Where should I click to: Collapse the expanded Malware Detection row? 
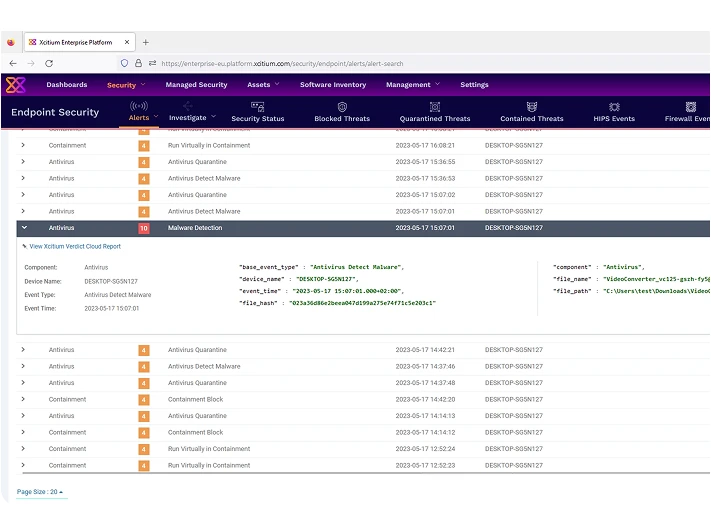pos(24,228)
